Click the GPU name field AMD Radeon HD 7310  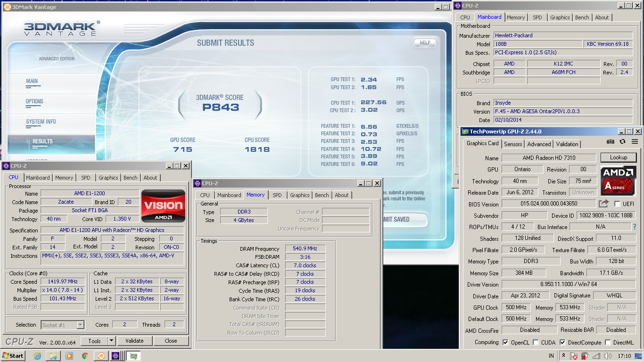(549, 158)
